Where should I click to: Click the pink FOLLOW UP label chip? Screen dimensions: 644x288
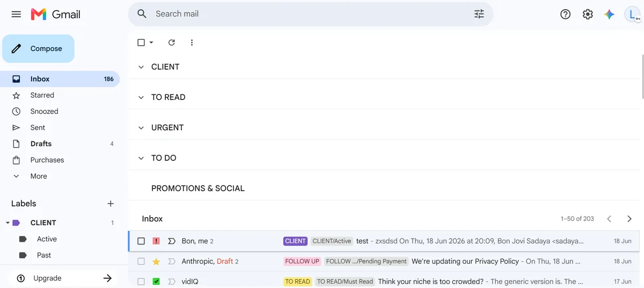[302, 262]
